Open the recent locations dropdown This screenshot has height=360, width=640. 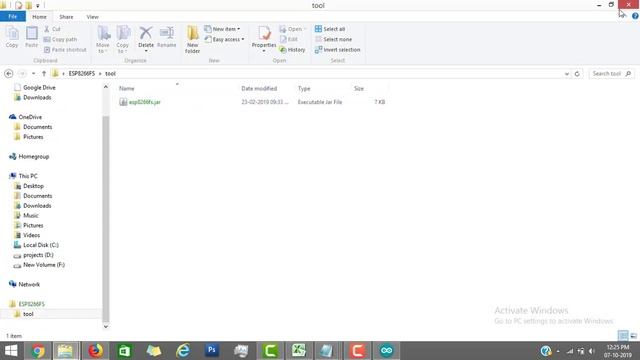click(33, 73)
